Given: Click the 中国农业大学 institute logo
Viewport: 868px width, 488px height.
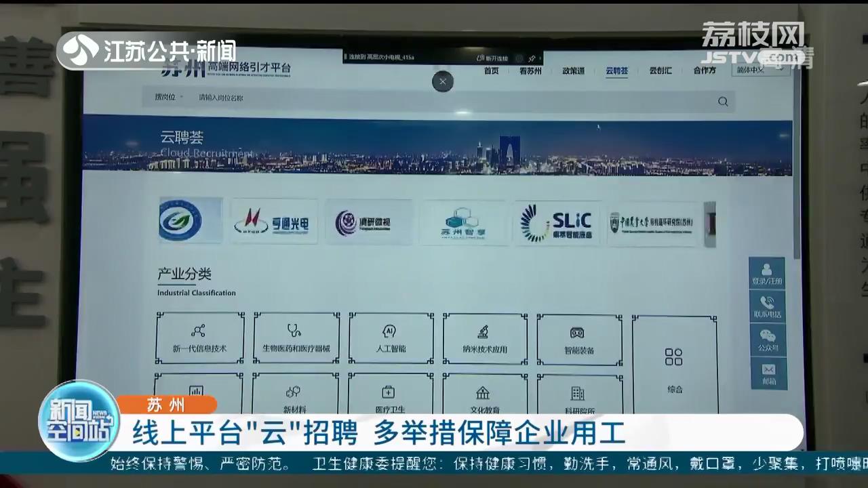Looking at the screenshot, I should click(x=652, y=224).
